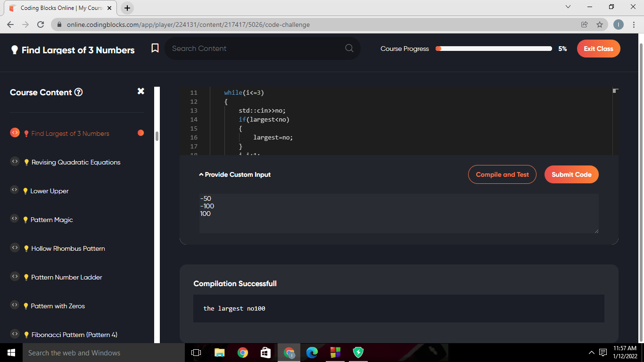The width and height of the screenshot is (644, 362).
Task: Open a new browser tab
Action: 127,8
